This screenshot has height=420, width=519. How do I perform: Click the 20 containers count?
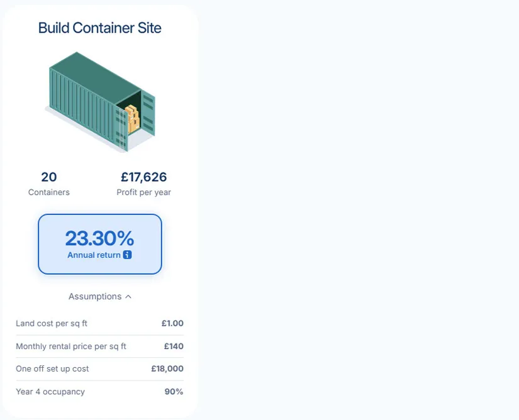pyautogui.click(x=49, y=177)
